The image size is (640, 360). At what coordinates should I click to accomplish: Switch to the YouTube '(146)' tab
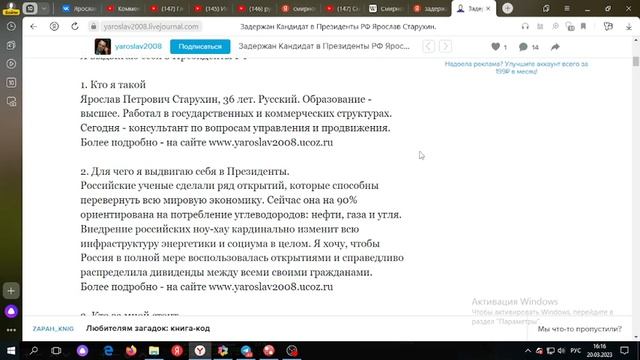[x=254, y=8]
